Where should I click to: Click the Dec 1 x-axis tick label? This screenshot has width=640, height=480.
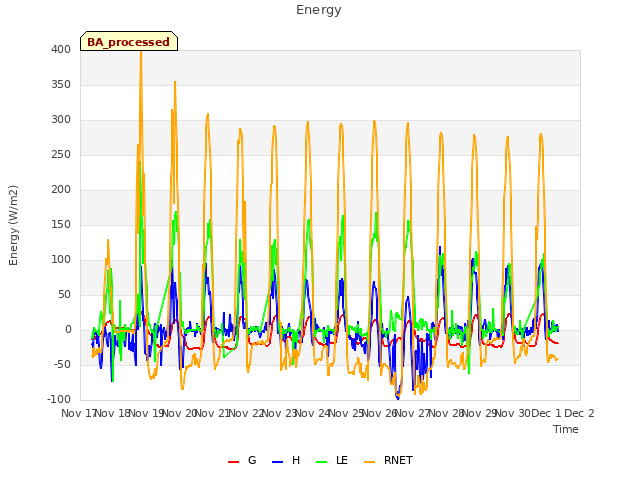546,413
